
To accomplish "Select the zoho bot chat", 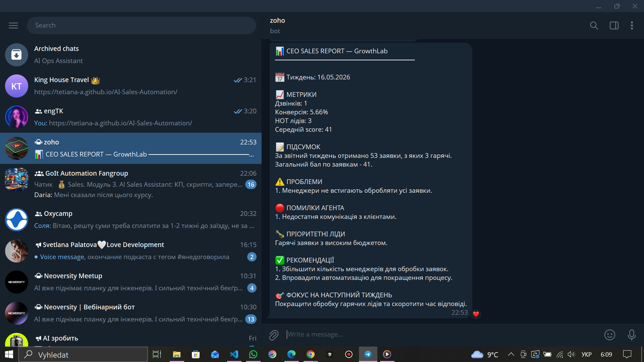I will 131,148.
